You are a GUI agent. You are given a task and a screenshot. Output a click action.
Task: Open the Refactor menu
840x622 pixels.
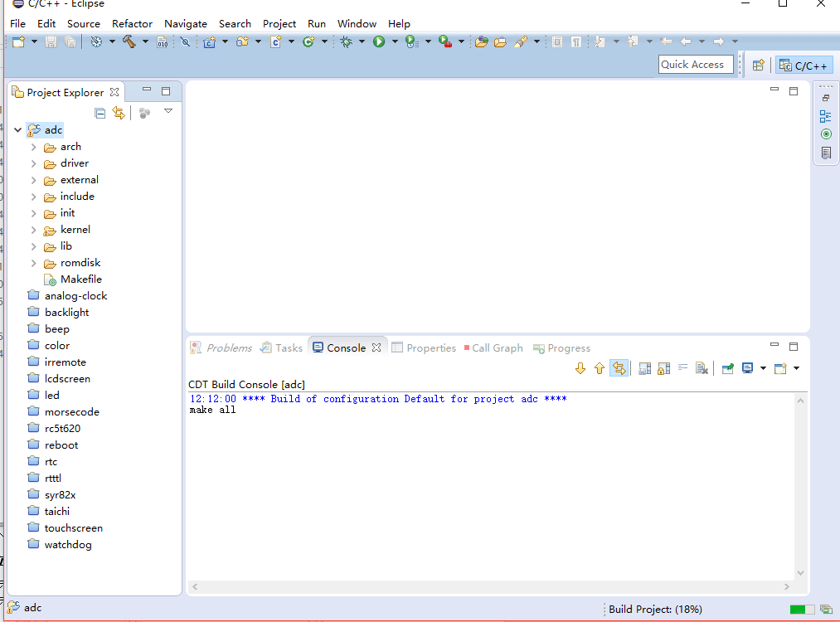[132, 24]
